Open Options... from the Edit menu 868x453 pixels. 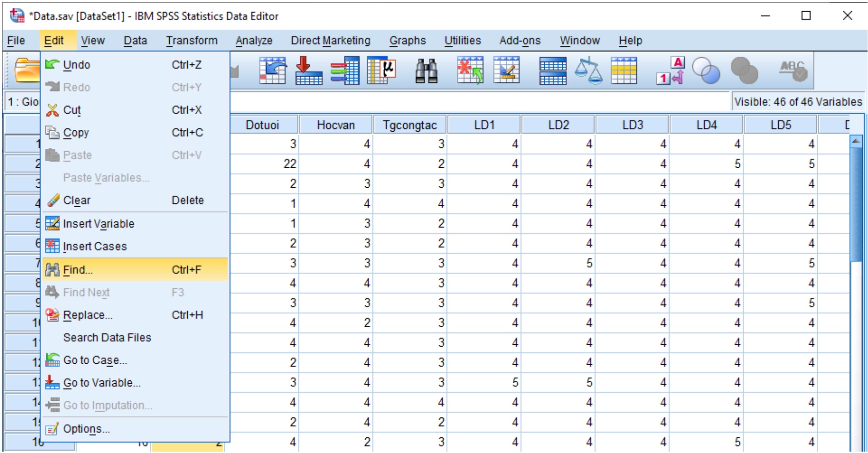[x=136, y=429]
